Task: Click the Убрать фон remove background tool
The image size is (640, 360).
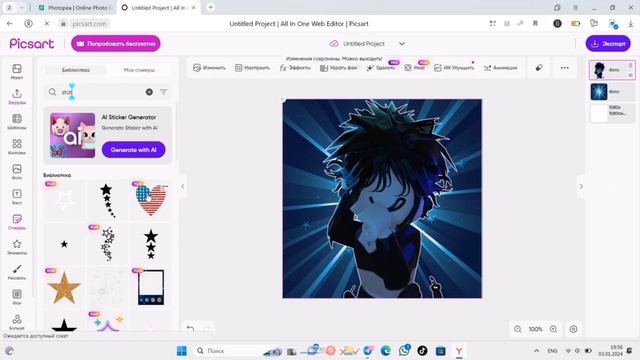Action: click(x=338, y=68)
